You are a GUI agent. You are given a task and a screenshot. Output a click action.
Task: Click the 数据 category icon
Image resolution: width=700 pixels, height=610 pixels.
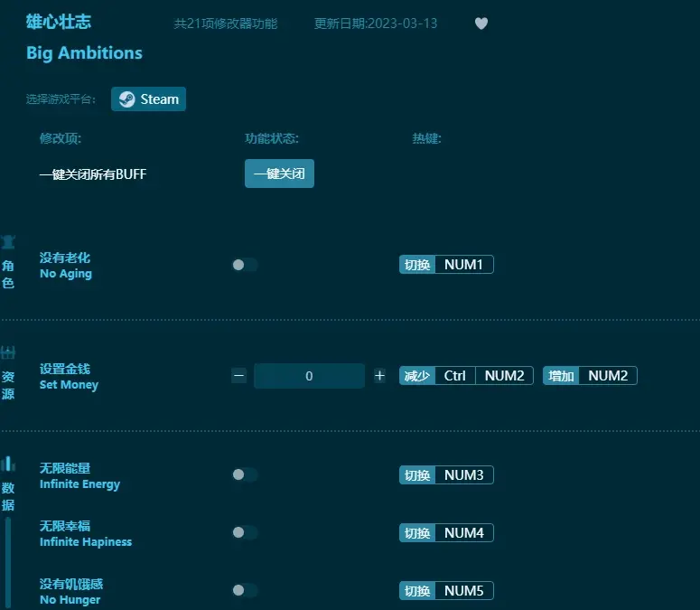[8, 464]
